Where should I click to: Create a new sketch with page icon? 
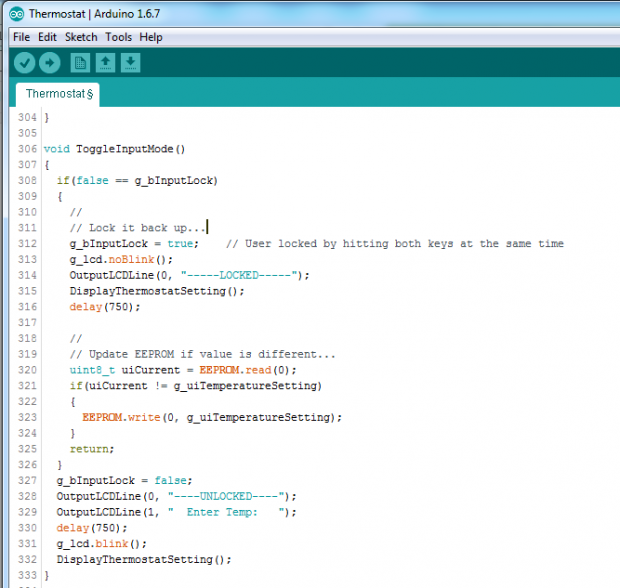click(x=80, y=63)
